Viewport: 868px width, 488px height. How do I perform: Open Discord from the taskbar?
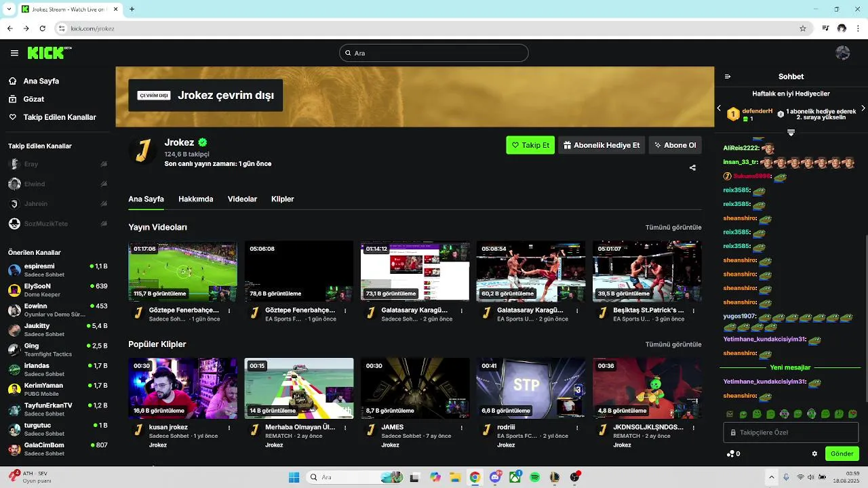pyautogui.click(x=495, y=477)
